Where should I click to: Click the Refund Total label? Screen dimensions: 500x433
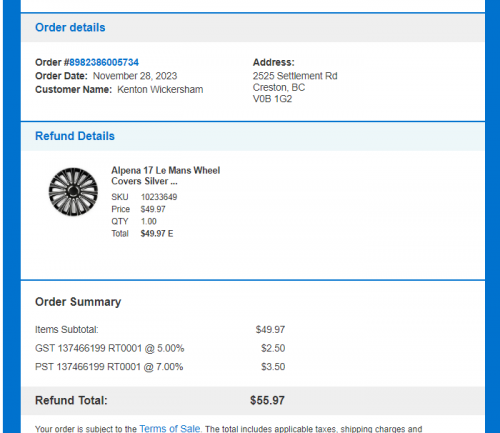tap(71, 400)
